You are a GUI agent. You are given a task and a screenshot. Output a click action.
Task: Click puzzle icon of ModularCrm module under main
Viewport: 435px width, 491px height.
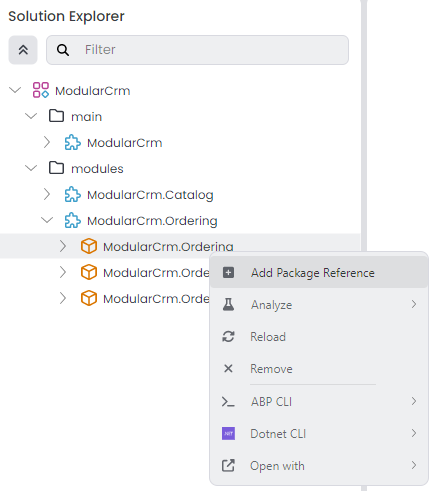pyautogui.click(x=73, y=142)
